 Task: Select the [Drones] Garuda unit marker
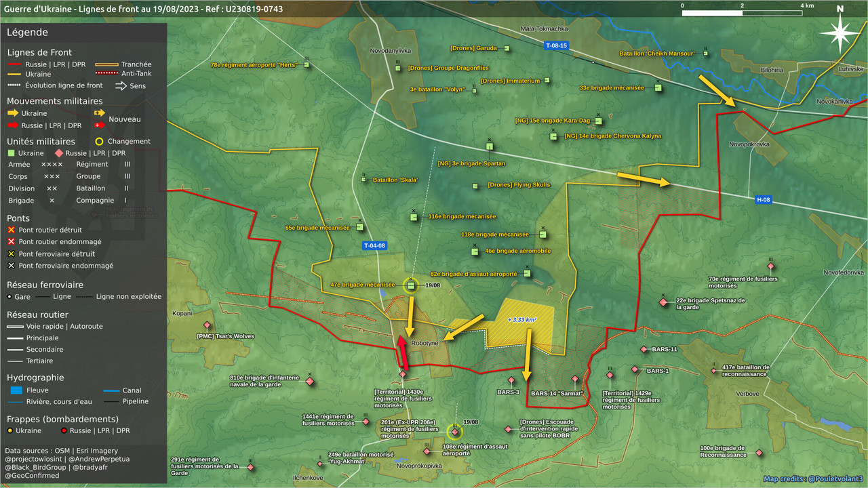(507, 48)
